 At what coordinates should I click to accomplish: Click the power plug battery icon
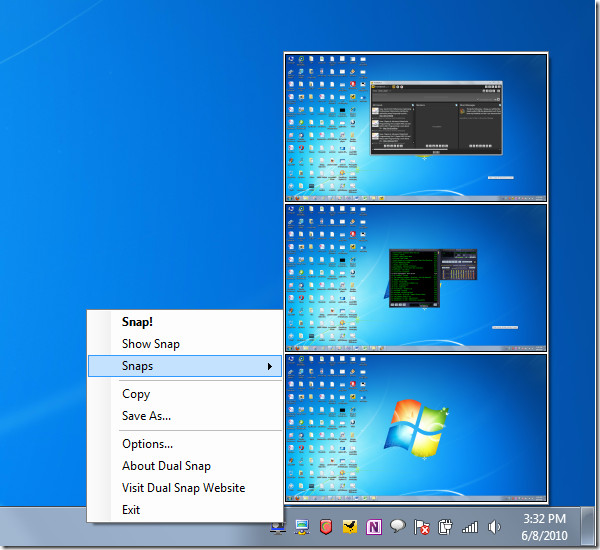(x=446, y=526)
